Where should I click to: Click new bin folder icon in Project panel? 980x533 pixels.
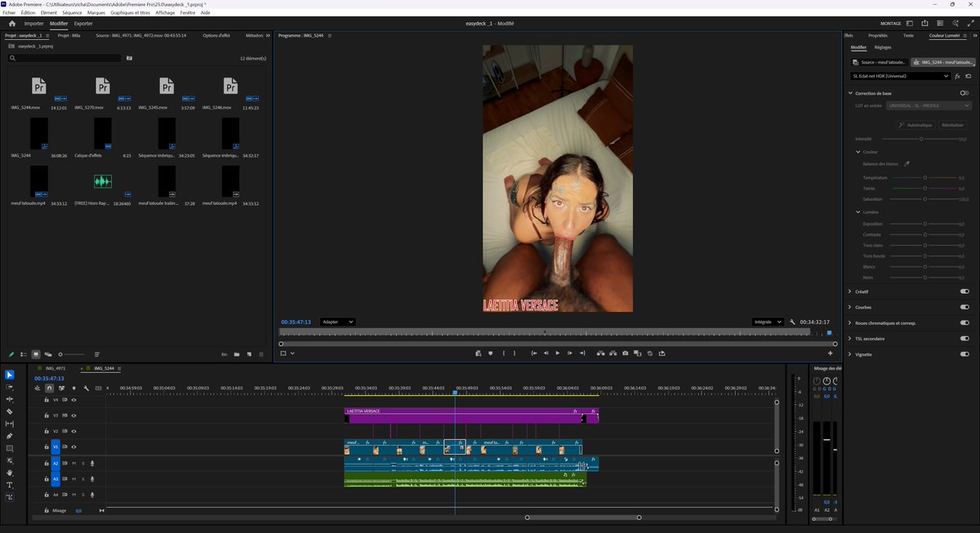[237, 354]
